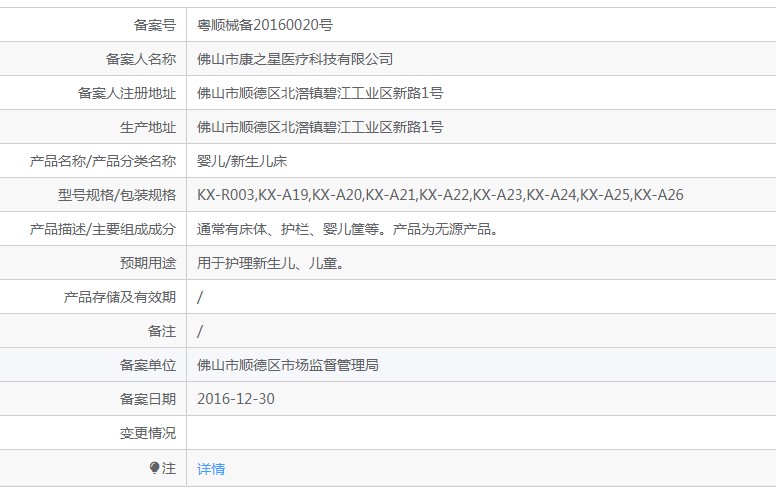Screen dimensions: 776x497
Task: Click the 变更情况 label
Action: click(148, 433)
